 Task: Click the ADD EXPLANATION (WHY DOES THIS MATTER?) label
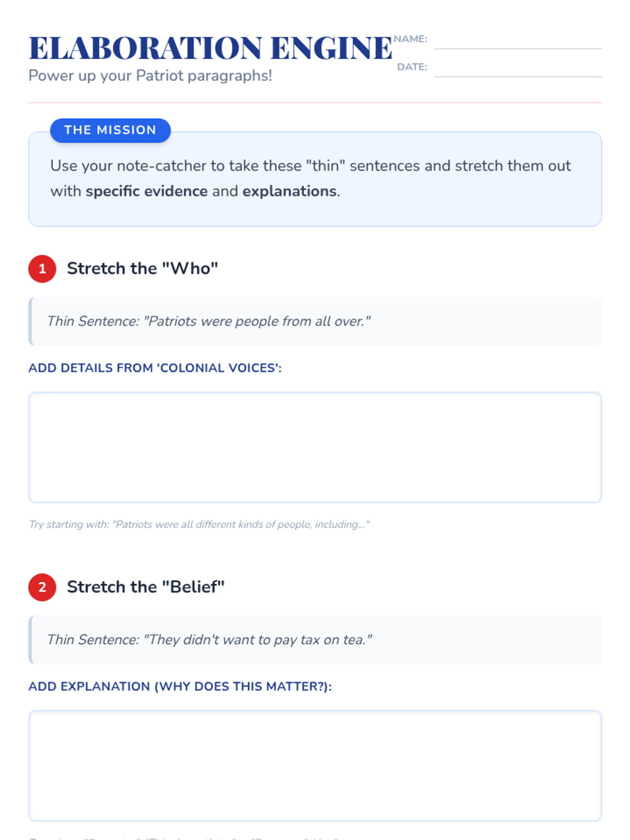tap(180, 687)
